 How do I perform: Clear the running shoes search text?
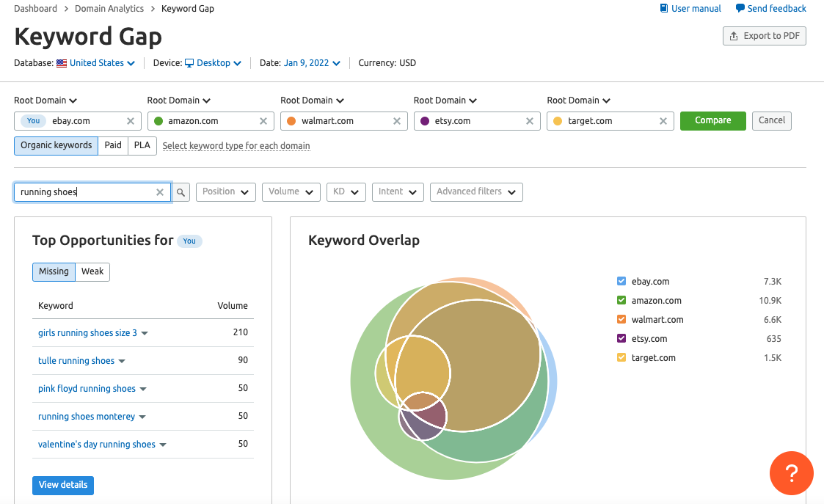160,192
